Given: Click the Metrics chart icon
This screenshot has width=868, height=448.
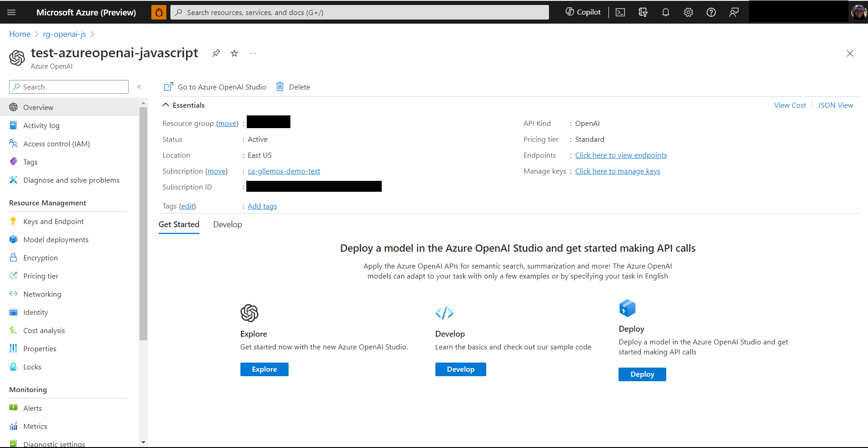Looking at the screenshot, I should click(x=13, y=426).
